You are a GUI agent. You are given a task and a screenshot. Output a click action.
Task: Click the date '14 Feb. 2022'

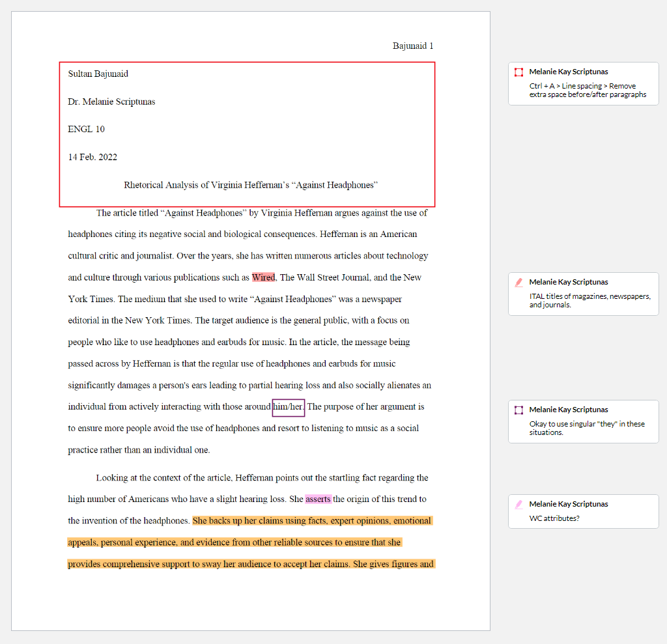(92, 158)
